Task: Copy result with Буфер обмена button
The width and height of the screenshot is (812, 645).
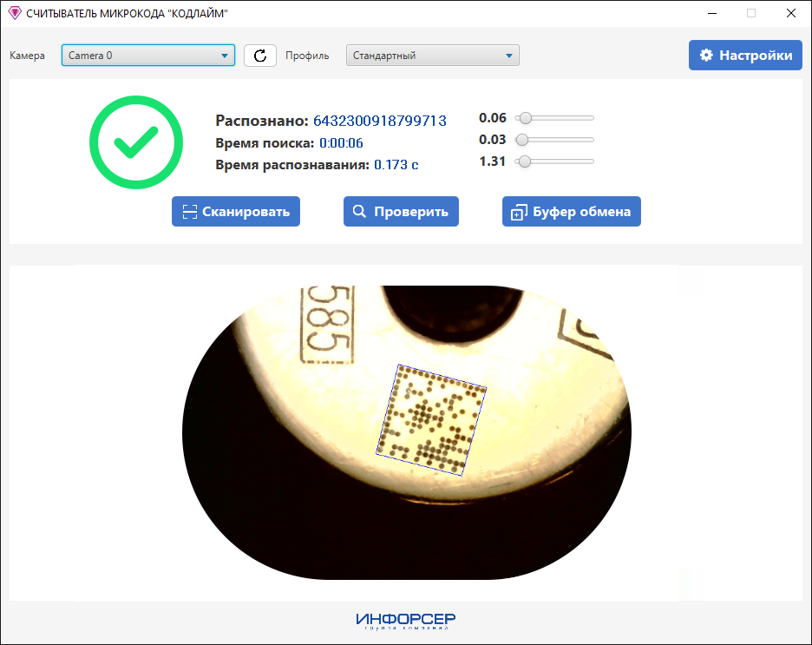Action: tap(571, 211)
